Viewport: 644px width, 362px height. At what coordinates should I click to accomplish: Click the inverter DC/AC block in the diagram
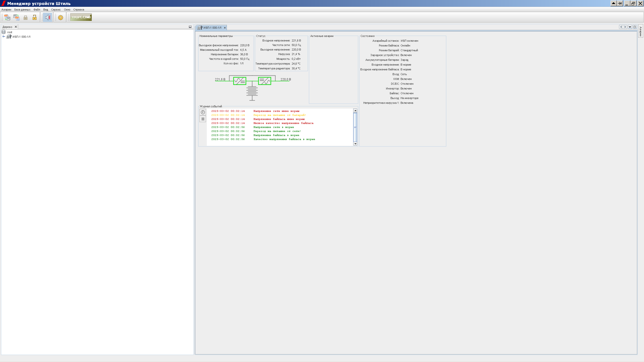pos(265,81)
